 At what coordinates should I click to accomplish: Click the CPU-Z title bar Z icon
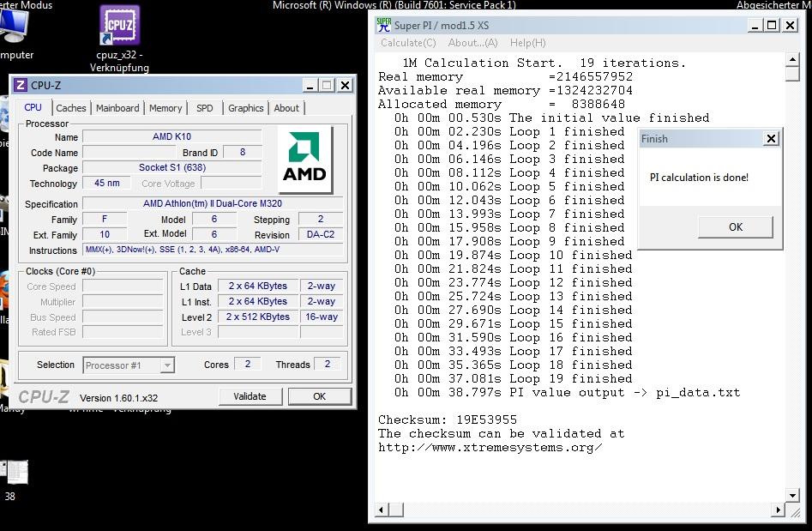(x=21, y=85)
